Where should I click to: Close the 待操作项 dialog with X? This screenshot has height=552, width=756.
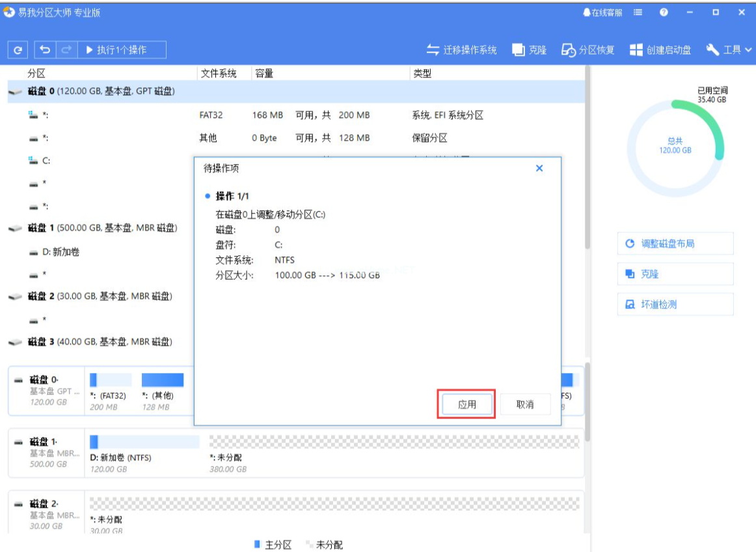tap(539, 169)
